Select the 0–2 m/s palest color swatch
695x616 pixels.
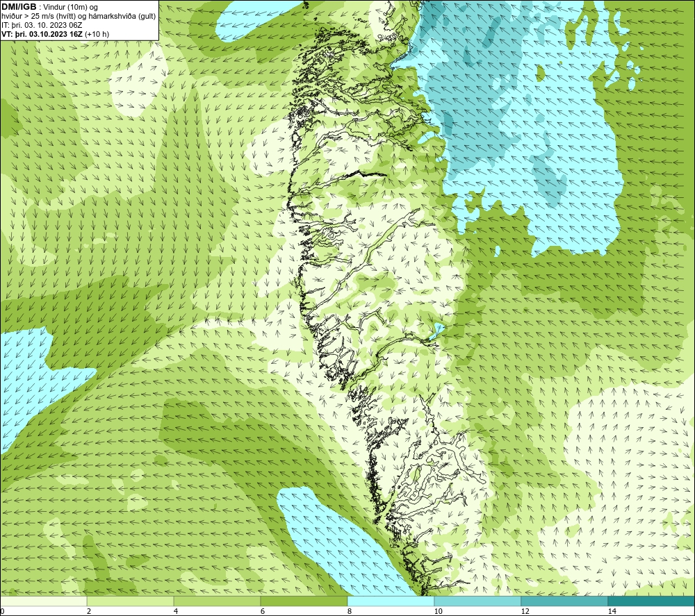click(43, 601)
